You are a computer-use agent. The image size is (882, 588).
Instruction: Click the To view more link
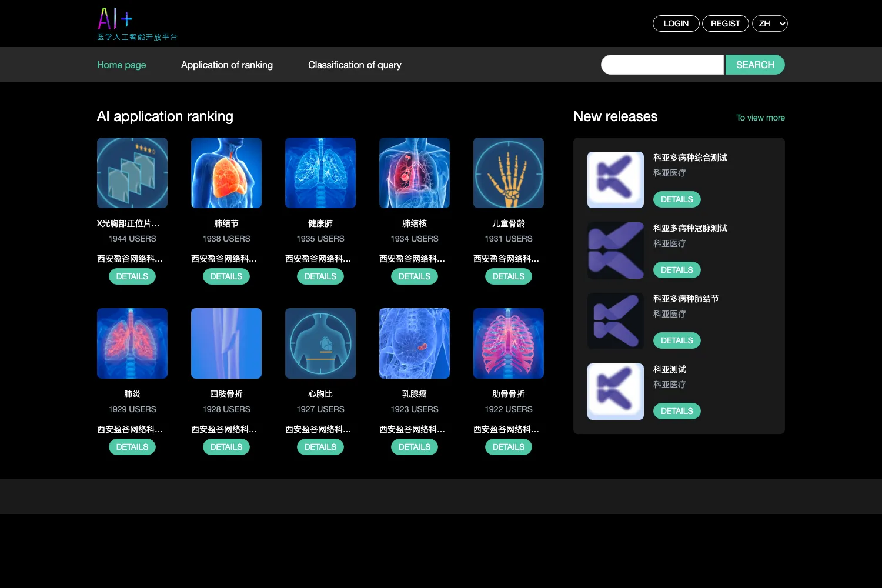pos(760,118)
